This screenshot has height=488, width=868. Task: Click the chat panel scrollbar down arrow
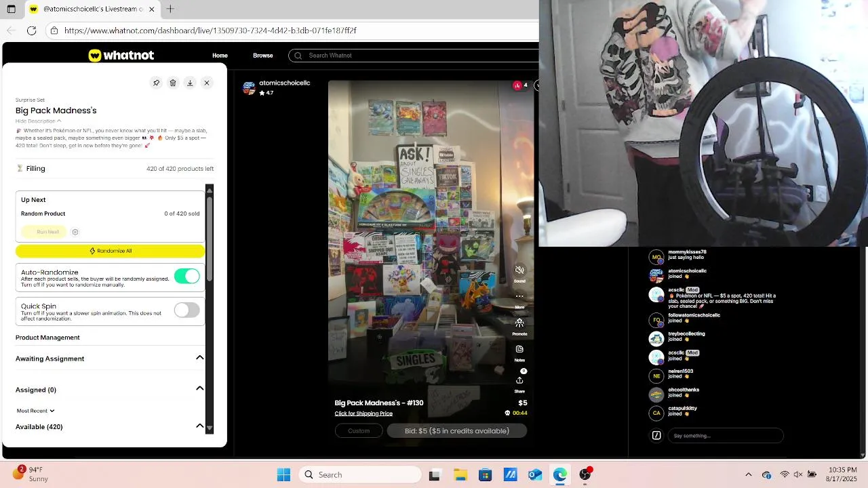pos(863,455)
